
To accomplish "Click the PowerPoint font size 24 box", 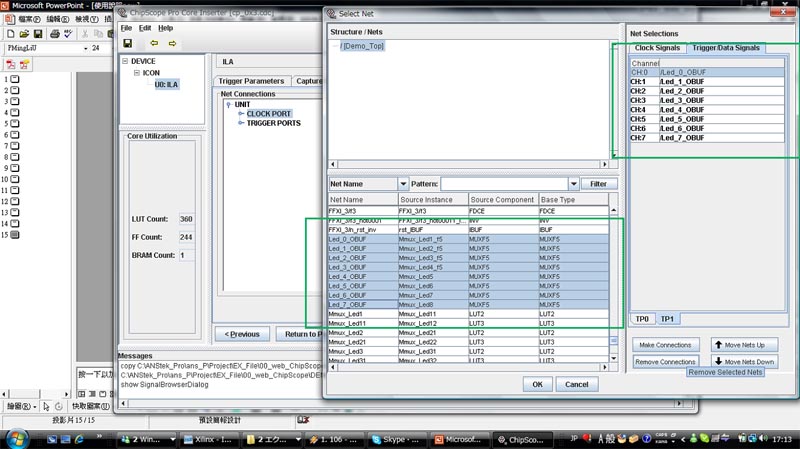I will pyautogui.click(x=101, y=48).
